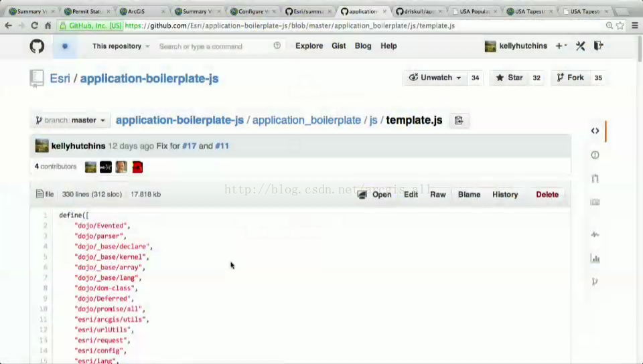Click the red contributor avatar
Image resolution: width=643 pixels, height=364 pixels.
[x=137, y=167]
